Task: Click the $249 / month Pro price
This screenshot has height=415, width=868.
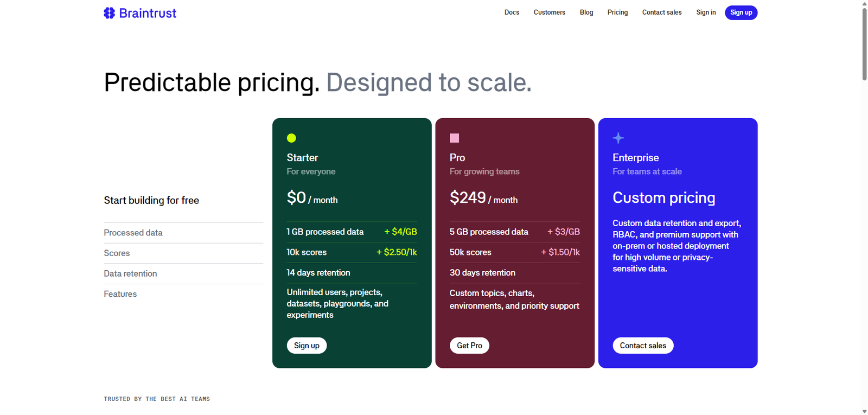Action: point(483,198)
